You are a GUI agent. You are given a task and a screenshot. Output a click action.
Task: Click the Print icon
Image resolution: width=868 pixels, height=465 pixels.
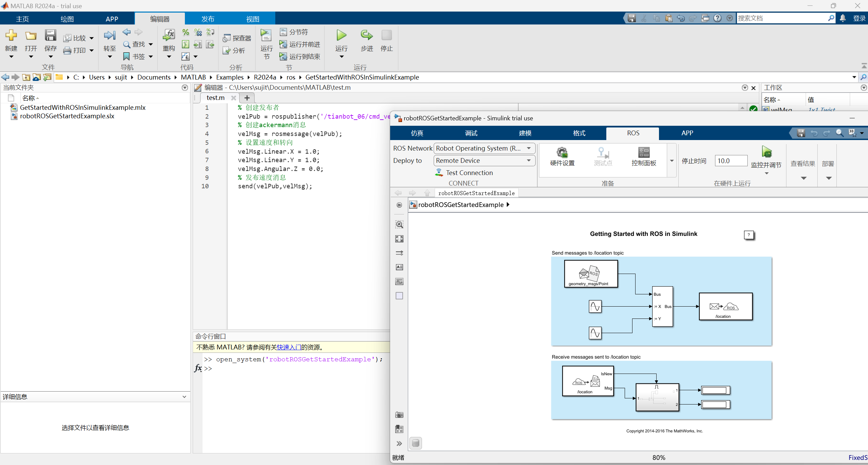(x=67, y=50)
